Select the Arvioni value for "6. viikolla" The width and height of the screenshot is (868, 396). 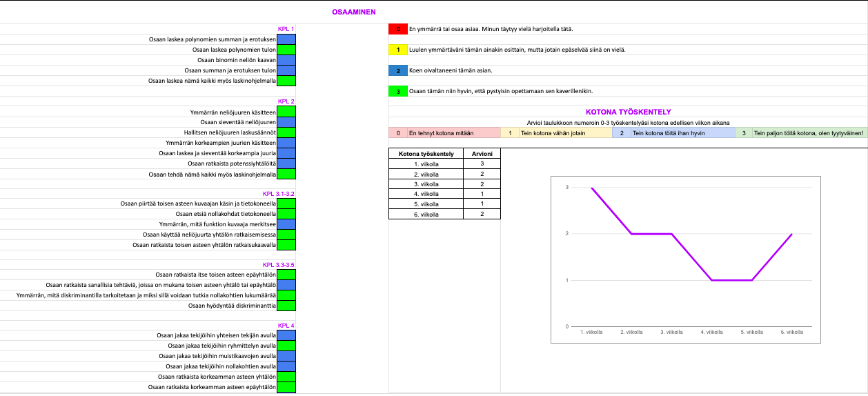pyautogui.click(x=482, y=215)
